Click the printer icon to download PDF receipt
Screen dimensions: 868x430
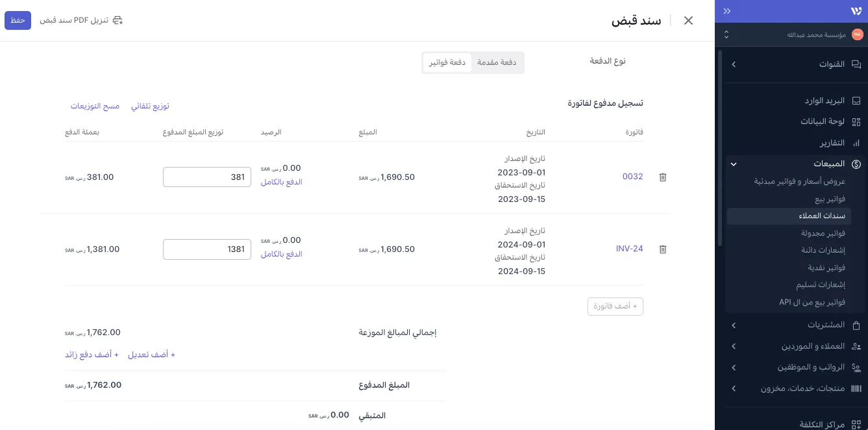(x=117, y=20)
